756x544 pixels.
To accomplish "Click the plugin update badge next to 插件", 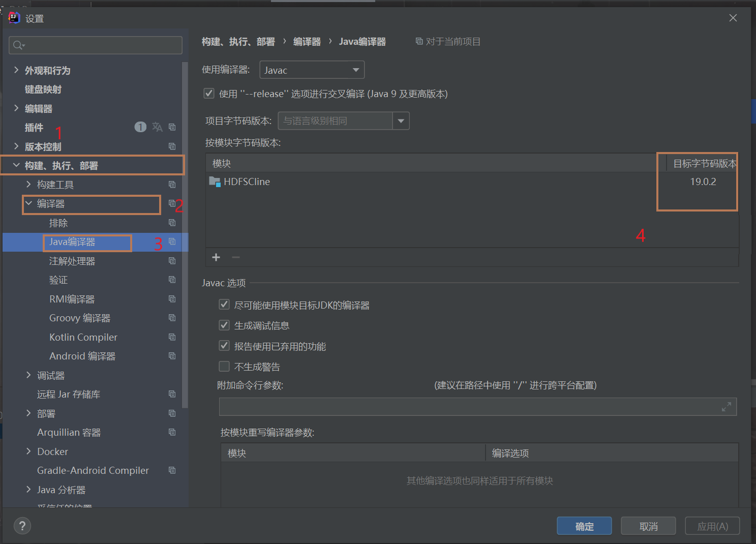I will (x=140, y=127).
